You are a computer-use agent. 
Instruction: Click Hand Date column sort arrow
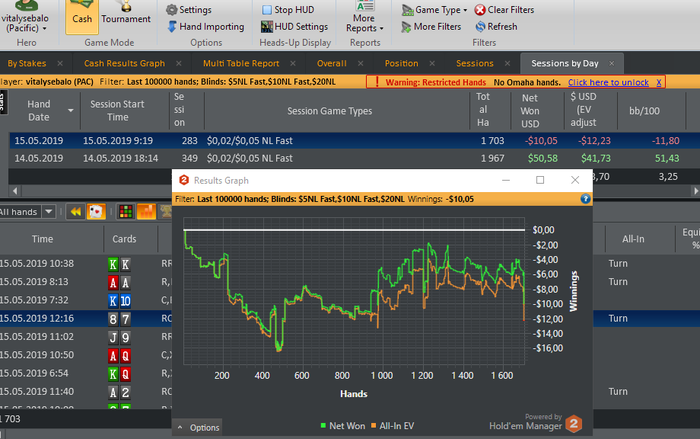[71, 110]
